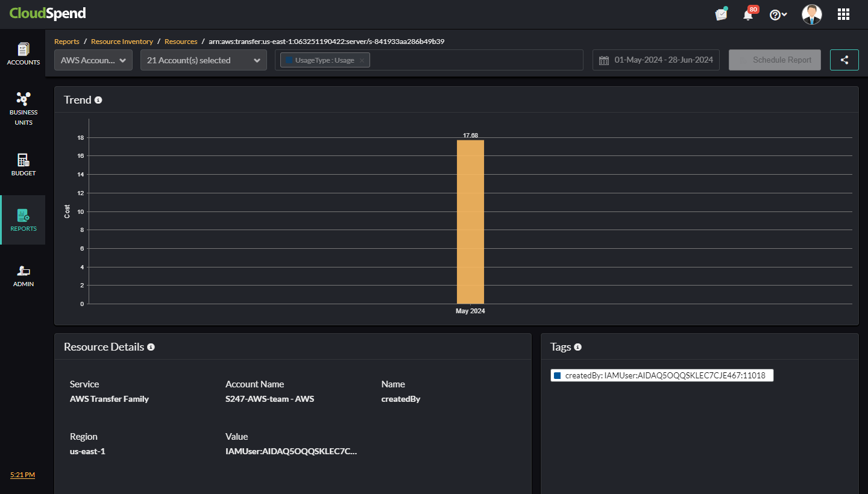Image resolution: width=868 pixels, height=494 pixels.
Task: Click the Schedule Report button
Action: coord(775,60)
